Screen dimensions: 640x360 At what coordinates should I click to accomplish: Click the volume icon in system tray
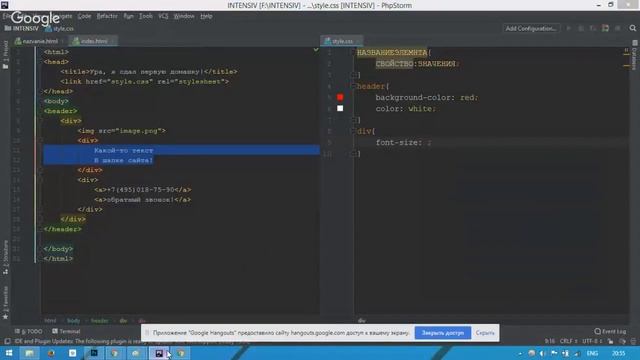click(542, 353)
